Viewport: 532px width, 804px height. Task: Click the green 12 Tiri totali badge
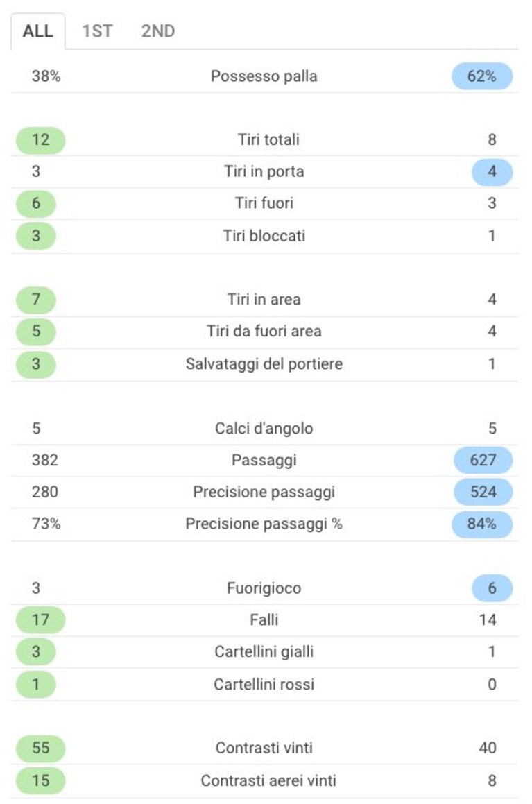(40, 140)
